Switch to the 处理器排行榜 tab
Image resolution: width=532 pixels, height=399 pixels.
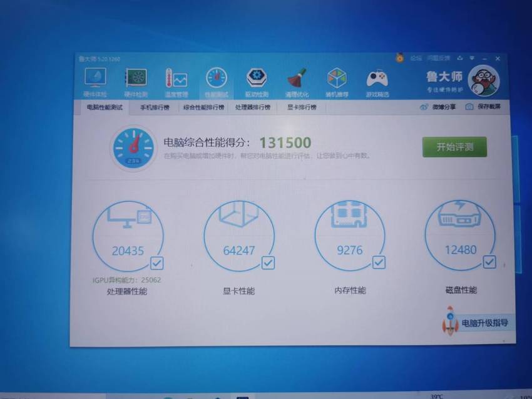253,108
